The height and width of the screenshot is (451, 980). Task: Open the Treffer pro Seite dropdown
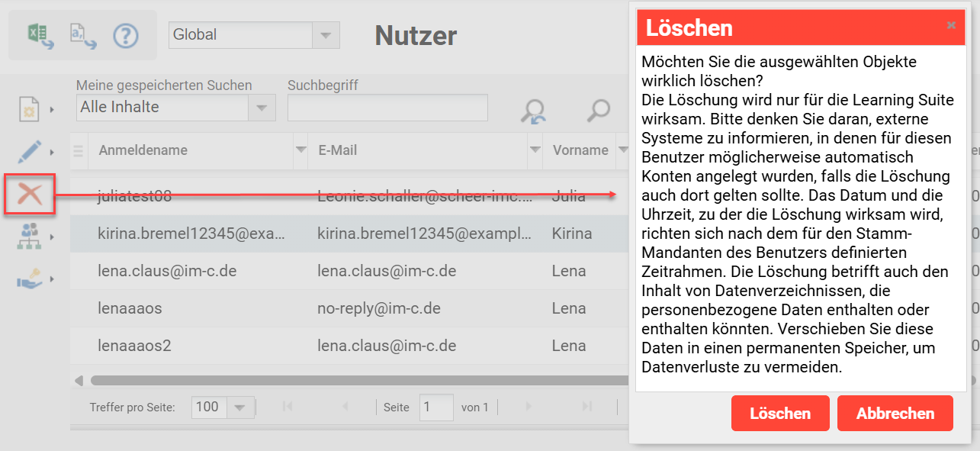point(242,408)
